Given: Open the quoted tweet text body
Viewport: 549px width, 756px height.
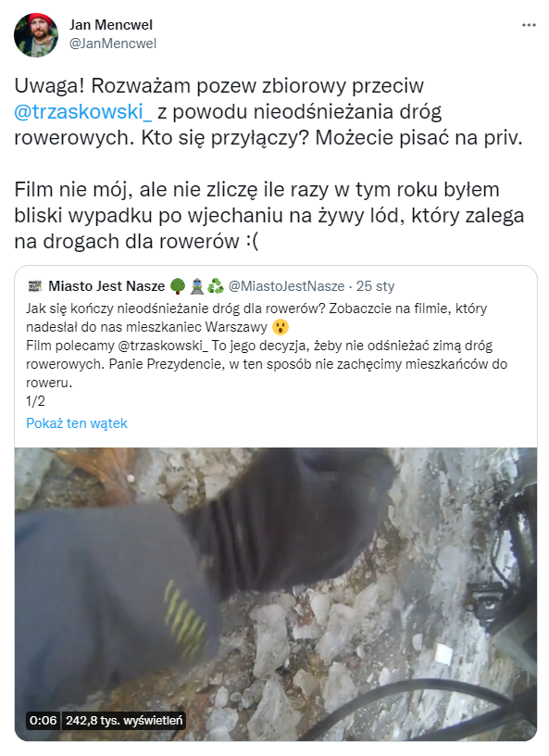Looking at the screenshot, I should tap(267, 354).
